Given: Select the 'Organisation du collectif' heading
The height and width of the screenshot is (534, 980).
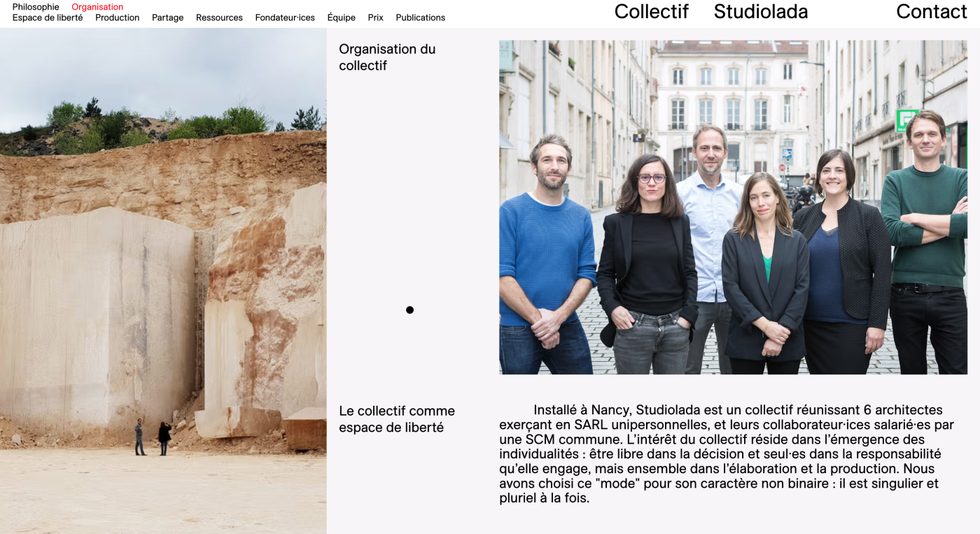Looking at the screenshot, I should pos(387,57).
